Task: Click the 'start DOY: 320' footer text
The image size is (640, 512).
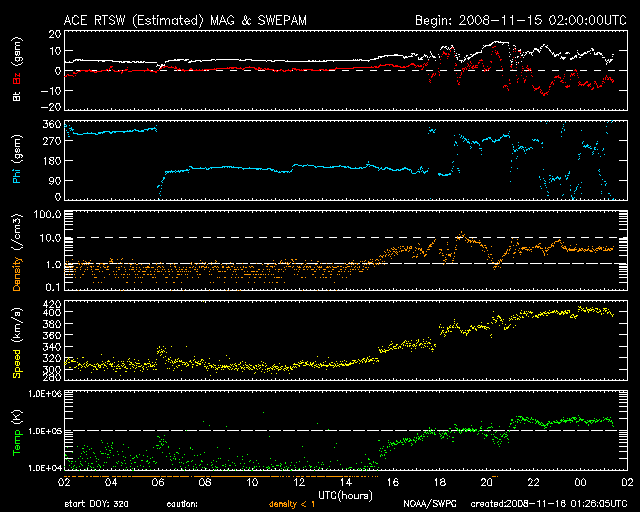Action: tap(96, 504)
